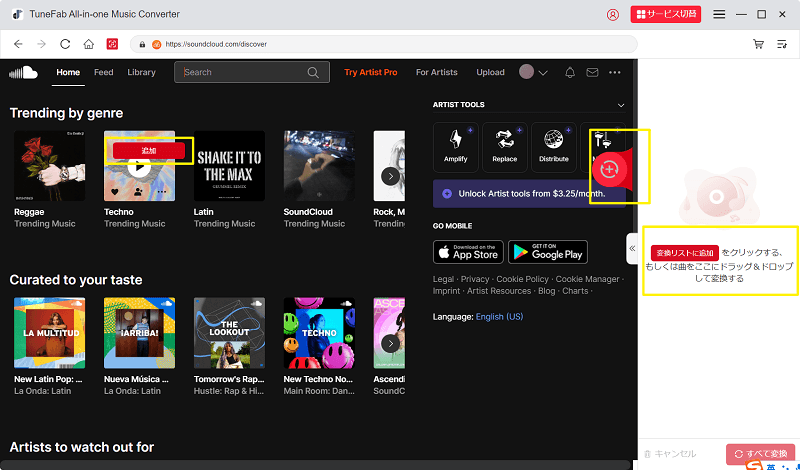Collapse the right conversion panel arrow
The height and width of the screenshot is (470, 800).
pos(632,249)
